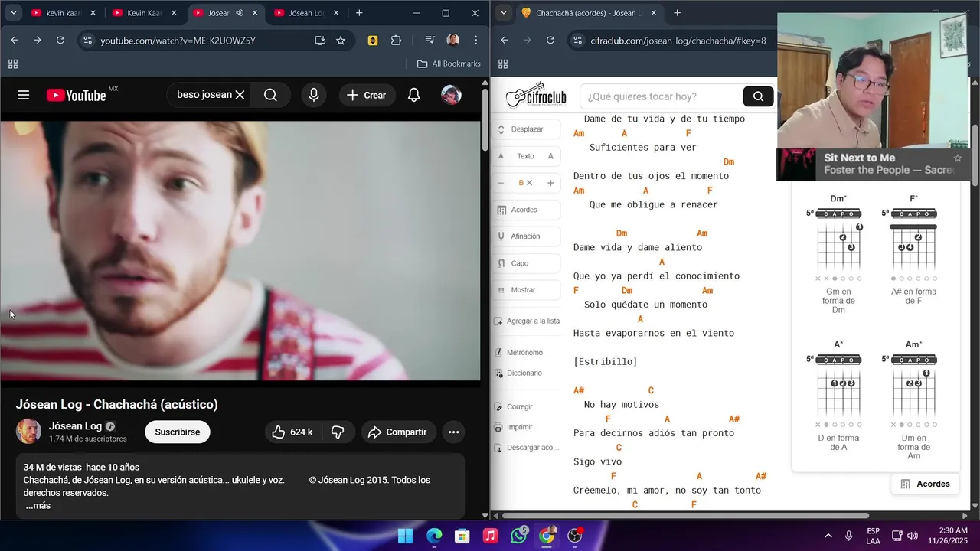Favorite 'Sit Next to Me' with the star

click(x=957, y=158)
